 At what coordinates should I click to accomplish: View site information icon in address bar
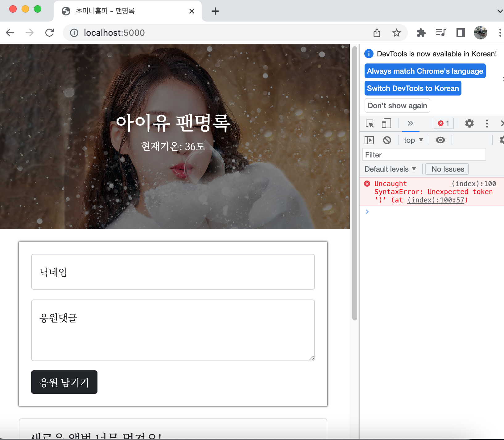pyautogui.click(x=74, y=33)
